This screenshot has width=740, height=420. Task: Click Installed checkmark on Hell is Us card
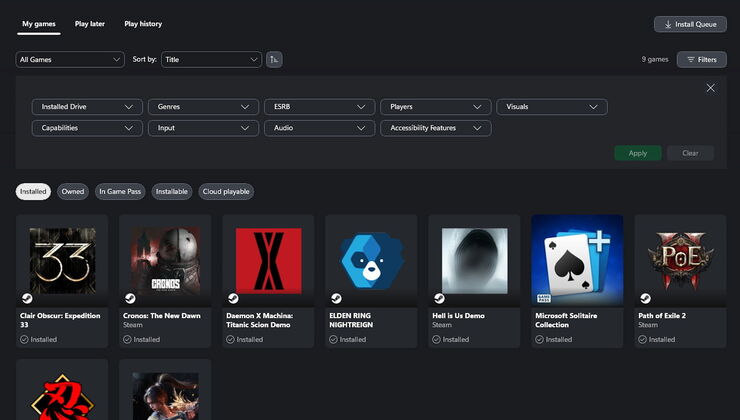coord(436,339)
